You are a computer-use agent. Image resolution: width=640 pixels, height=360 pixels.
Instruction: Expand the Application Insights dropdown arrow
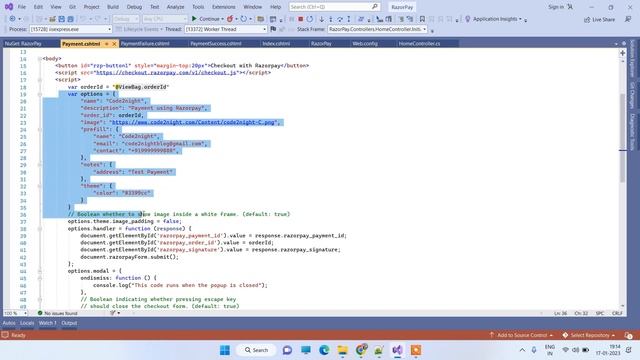(520, 19)
